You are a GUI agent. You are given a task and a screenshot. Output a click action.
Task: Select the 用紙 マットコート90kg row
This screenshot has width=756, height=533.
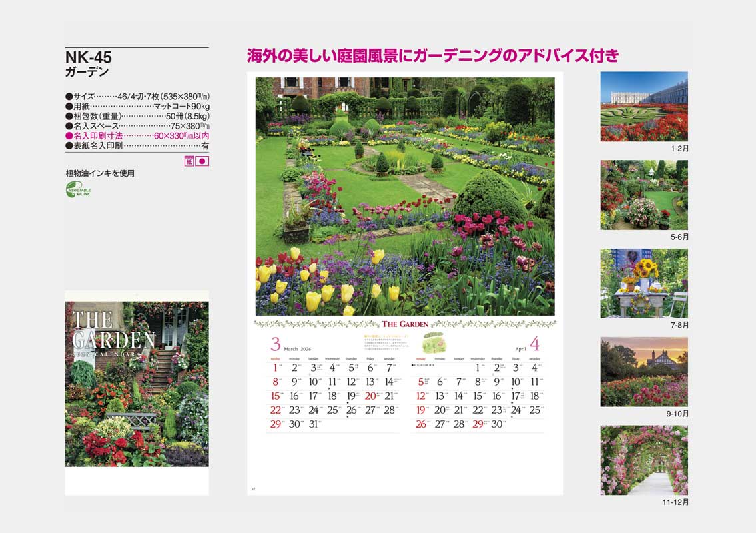click(x=137, y=106)
